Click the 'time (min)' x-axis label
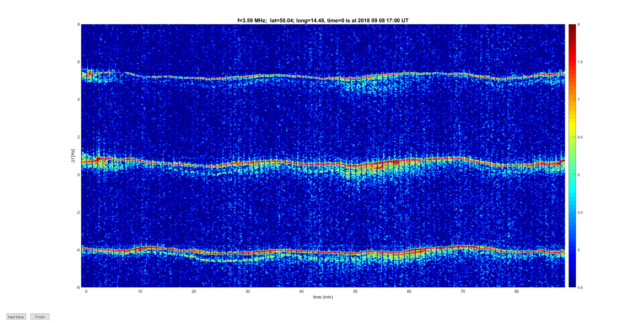 point(323,297)
